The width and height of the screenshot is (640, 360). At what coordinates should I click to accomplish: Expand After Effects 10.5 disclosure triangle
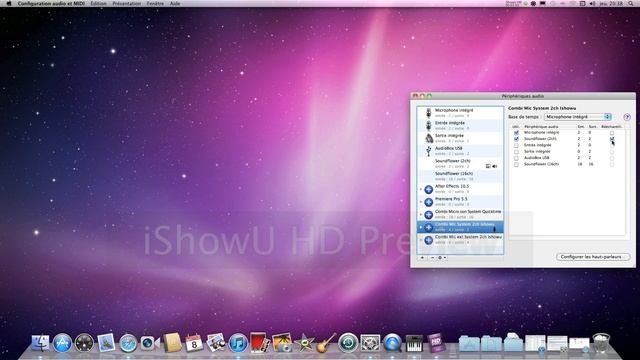(x=421, y=189)
